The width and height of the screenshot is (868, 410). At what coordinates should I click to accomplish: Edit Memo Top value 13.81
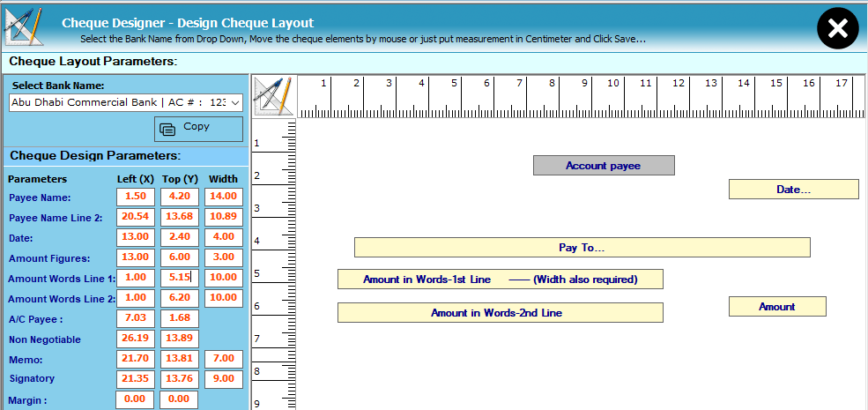[180, 360]
